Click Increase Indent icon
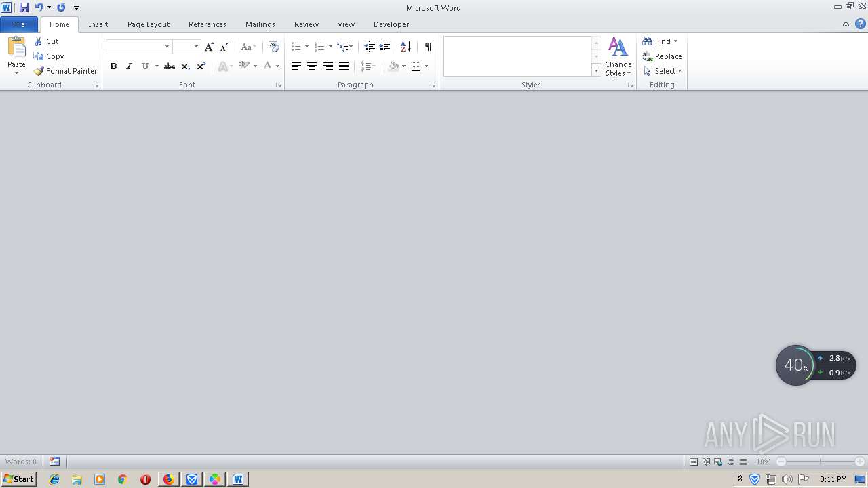868x488 pixels. point(385,47)
